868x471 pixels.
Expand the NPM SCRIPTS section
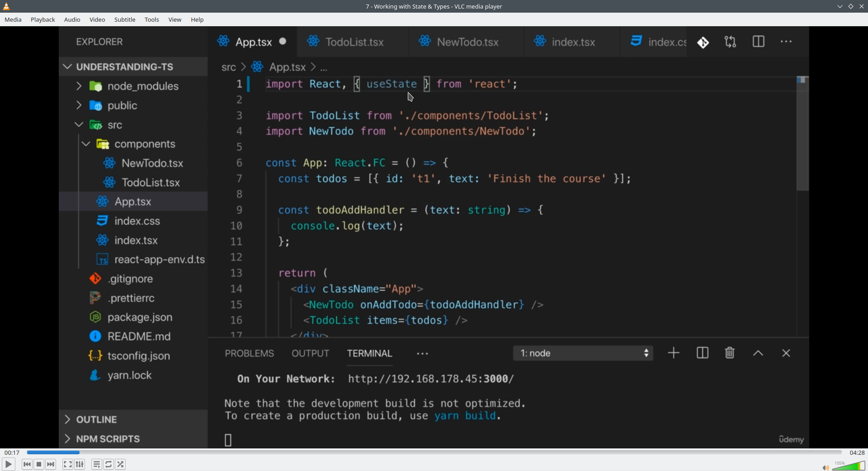click(133, 439)
